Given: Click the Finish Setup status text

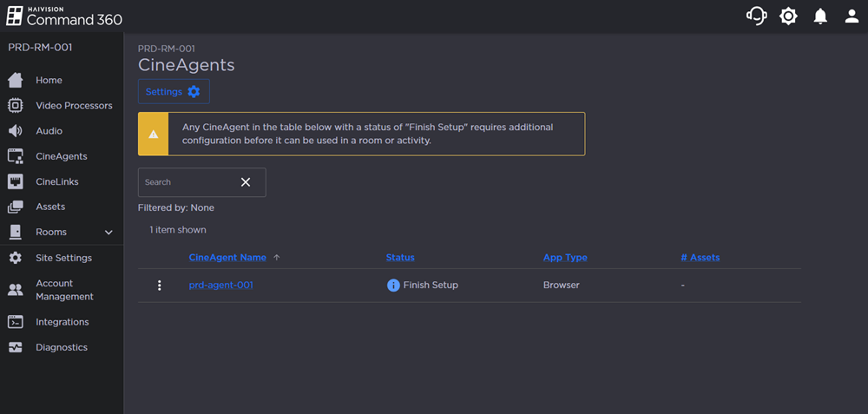Looking at the screenshot, I should click(431, 285).
